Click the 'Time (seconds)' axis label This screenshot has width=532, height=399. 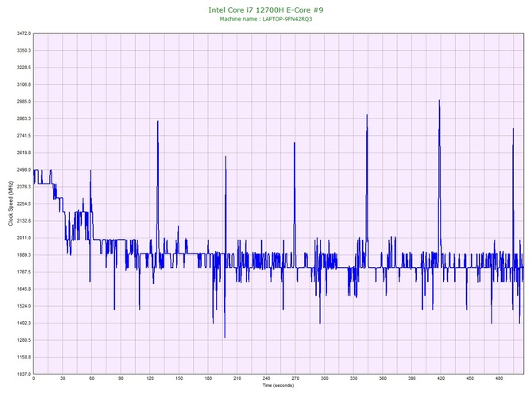278,385
